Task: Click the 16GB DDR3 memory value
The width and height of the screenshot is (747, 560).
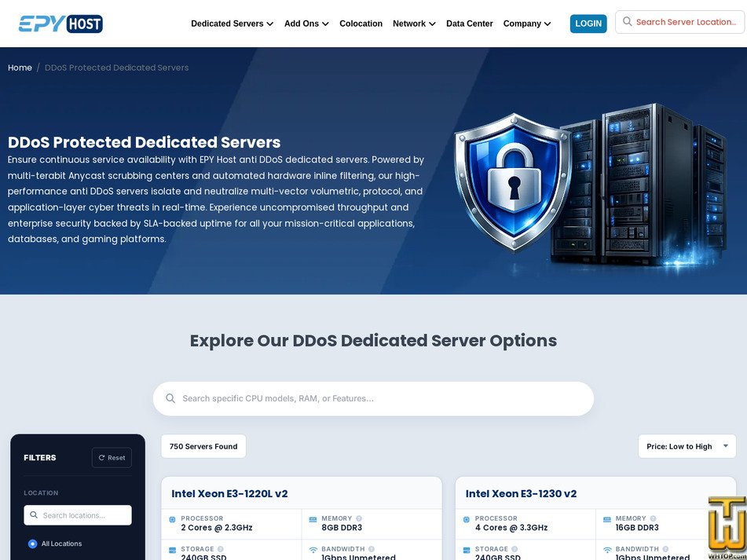Action: pyautogui.click(x=637, y=528)
